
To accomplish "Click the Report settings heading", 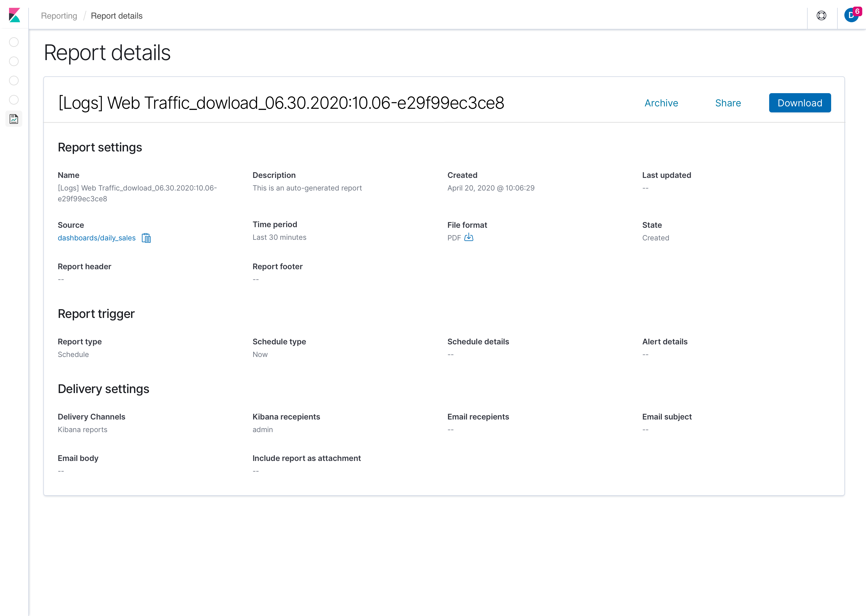I will click(x=100, y=147).
